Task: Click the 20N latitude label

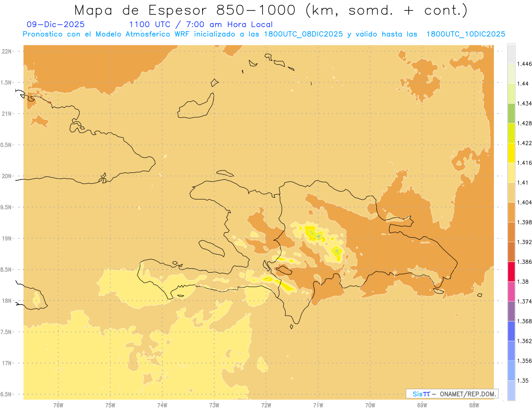Action: click(x=7, y=176)
